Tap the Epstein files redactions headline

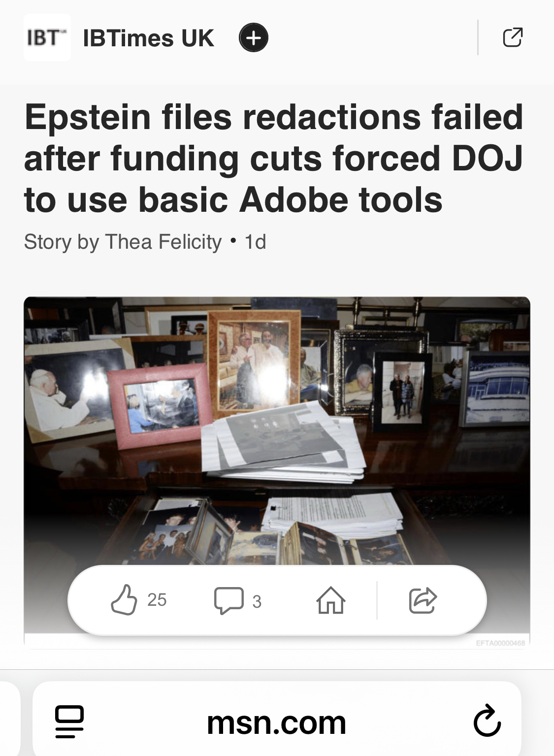(x=273, y=159)
